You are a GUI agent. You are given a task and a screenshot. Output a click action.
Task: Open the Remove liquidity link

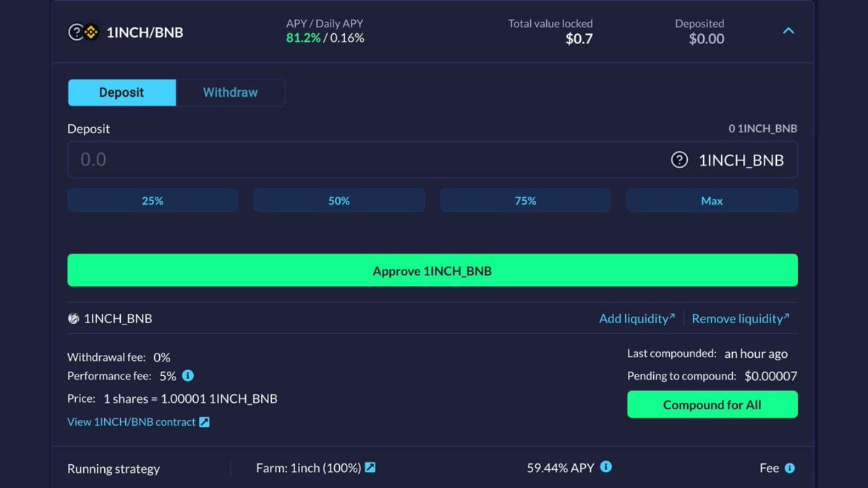point(740,318)
